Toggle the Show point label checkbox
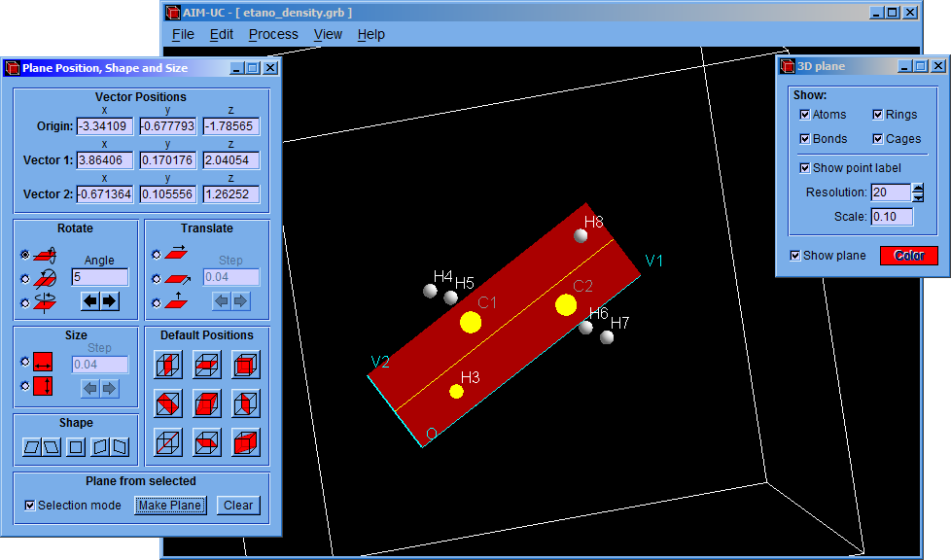The image size is (951, 560). pos(804,168)
